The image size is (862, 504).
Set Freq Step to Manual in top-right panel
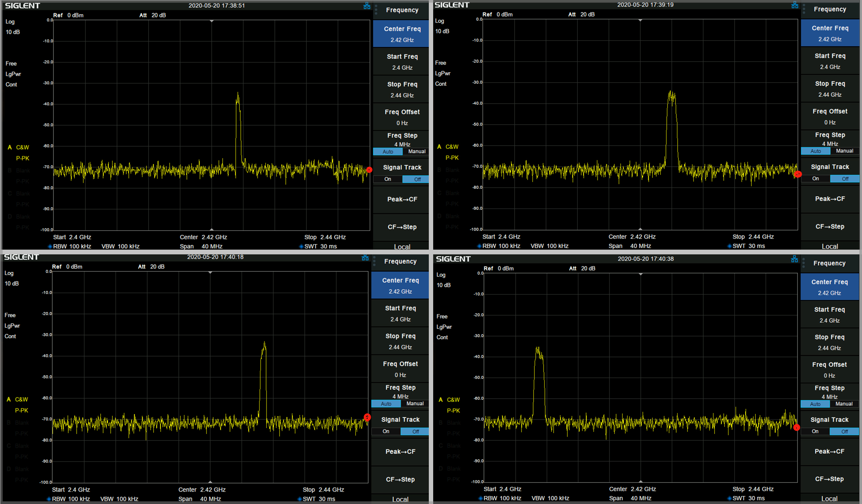[844, 151]
